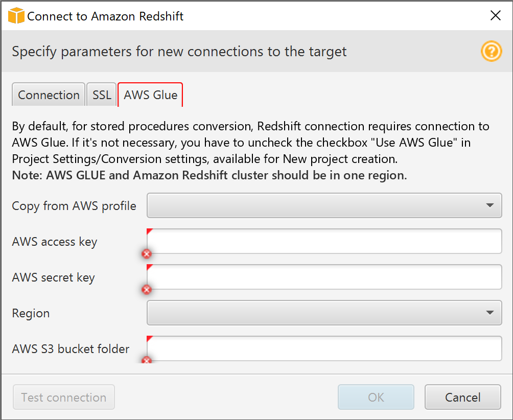The width and height of the screenshot is (513, 420).
Task: Click the red required marker on S3 bucket folder
Action: pos(149,339)
